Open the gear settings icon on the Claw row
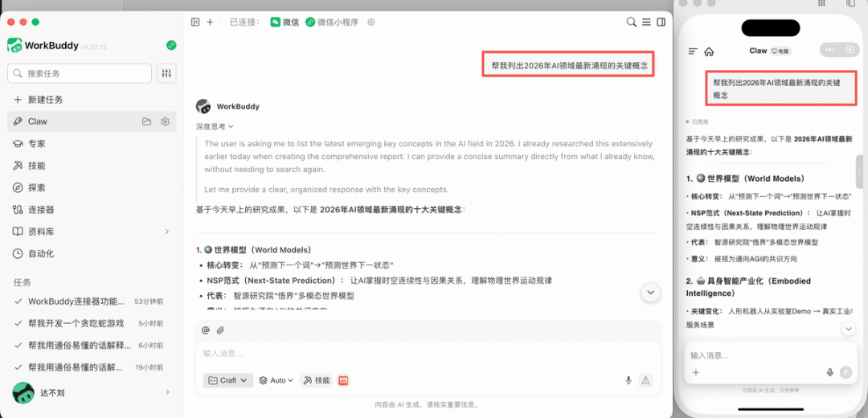This screenshot has height=418, width=868. point(165,121)
